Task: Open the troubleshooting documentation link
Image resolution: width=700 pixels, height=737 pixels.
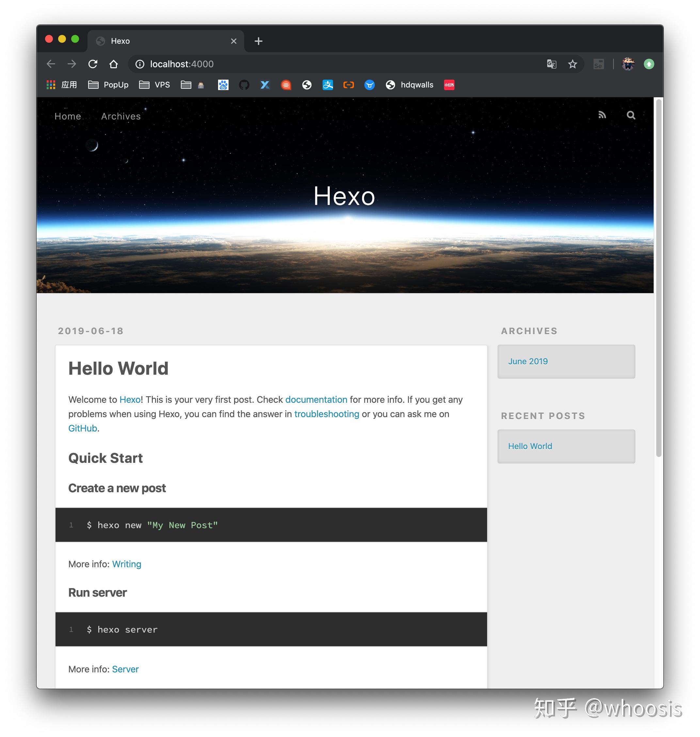Action: (326, 414)
